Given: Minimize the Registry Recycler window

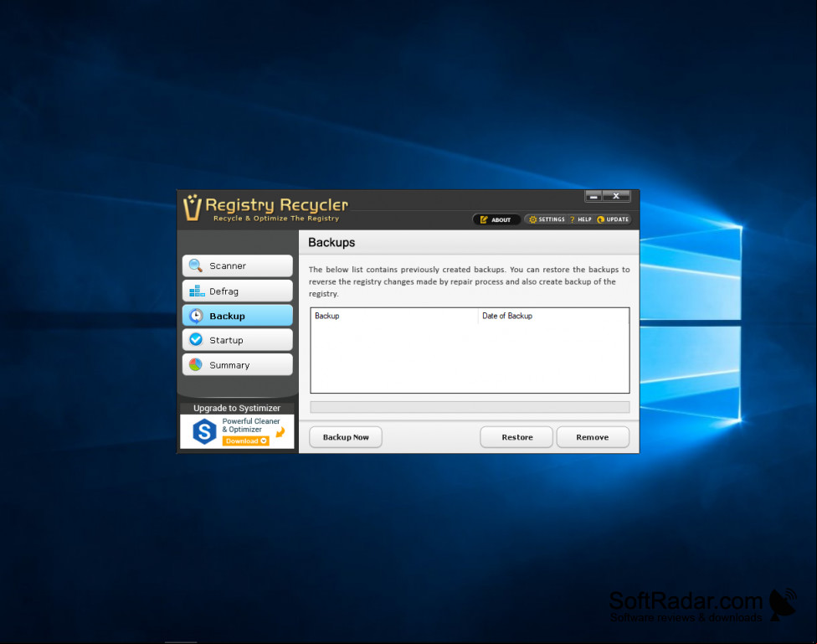Looking at the screenshot, I should (593, 196).
